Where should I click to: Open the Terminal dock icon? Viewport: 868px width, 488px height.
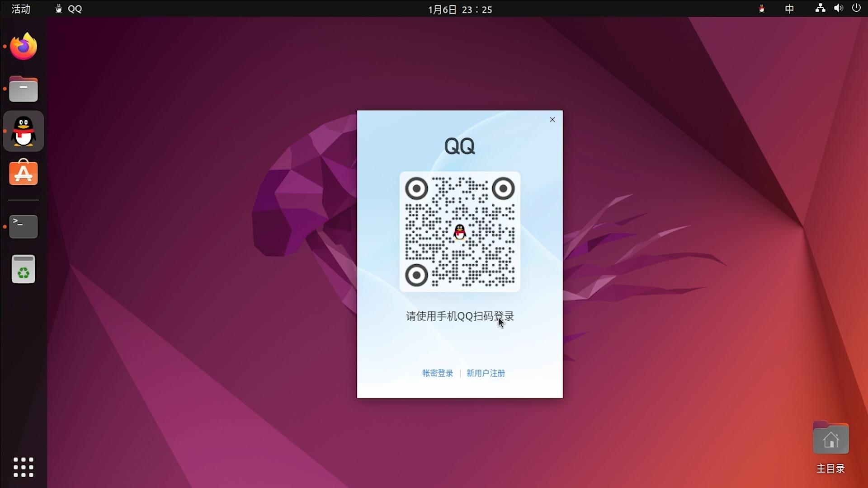(24, 226)
